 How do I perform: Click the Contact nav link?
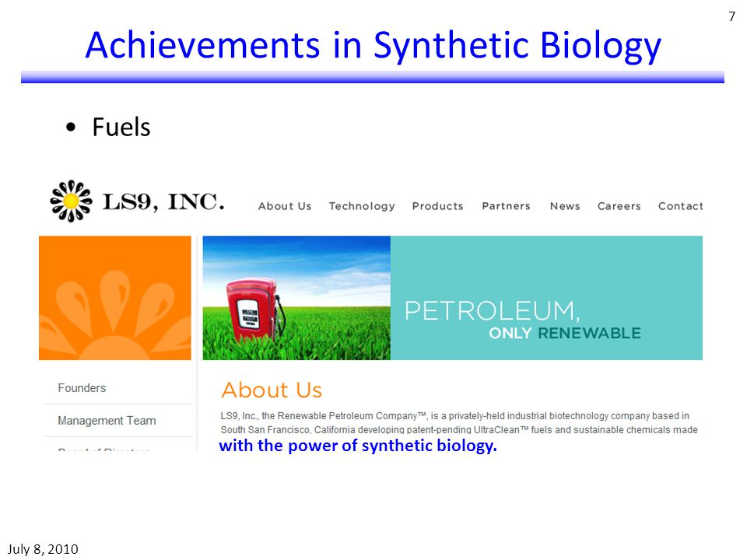point(680,206)
